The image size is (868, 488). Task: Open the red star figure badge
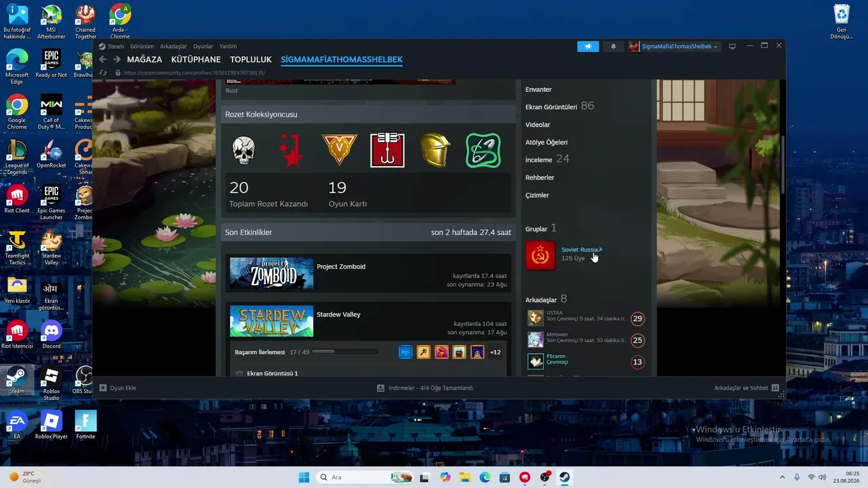point(292,150)
